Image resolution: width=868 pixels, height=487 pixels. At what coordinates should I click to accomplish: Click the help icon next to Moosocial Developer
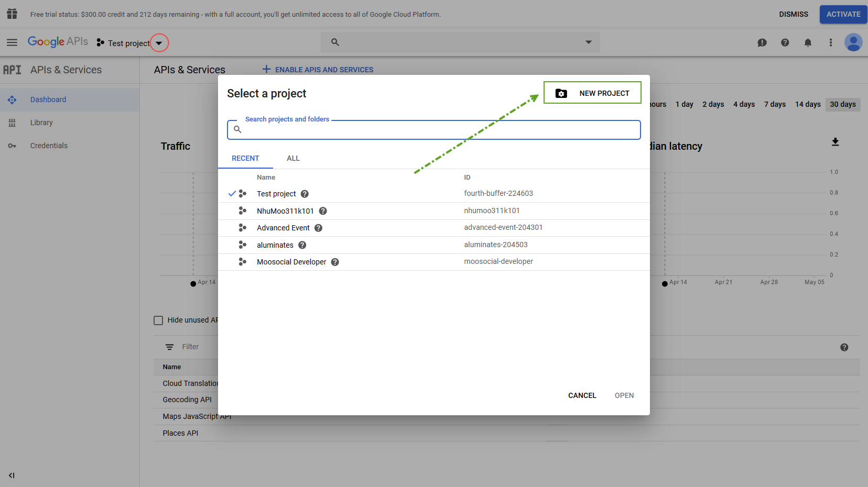[x=335, y=262]
